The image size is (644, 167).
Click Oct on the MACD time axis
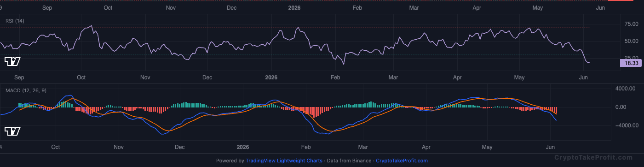tap(56, 147)
